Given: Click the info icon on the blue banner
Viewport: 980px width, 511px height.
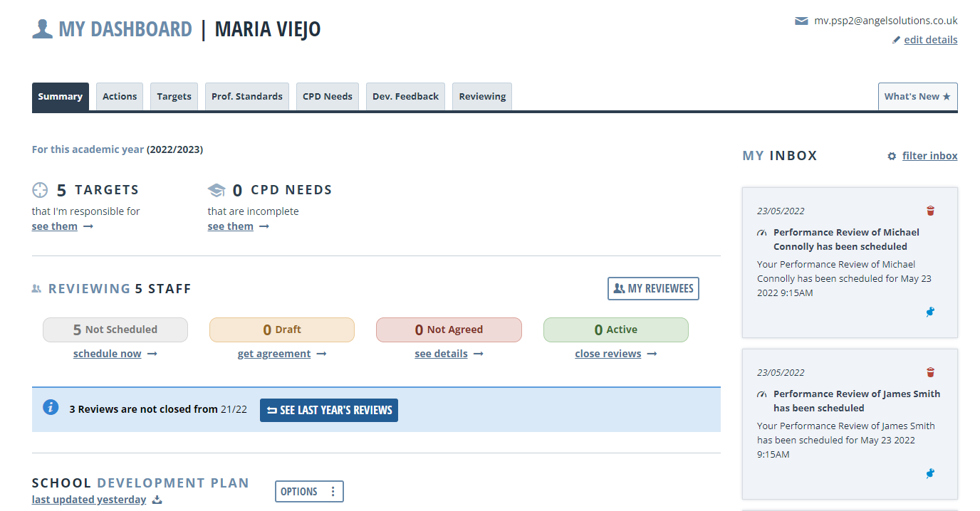Looking at the screenshot, I should (x=50, y=406).
